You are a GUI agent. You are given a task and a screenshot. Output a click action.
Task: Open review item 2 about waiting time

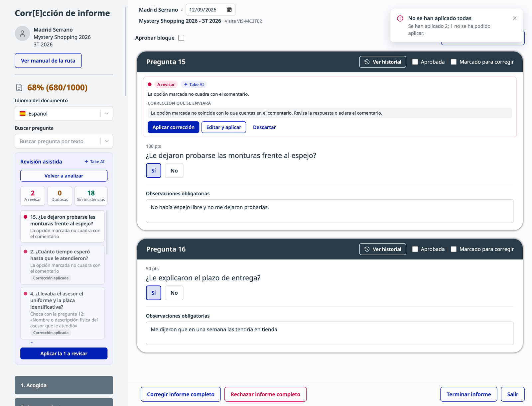tap(63, 265)
